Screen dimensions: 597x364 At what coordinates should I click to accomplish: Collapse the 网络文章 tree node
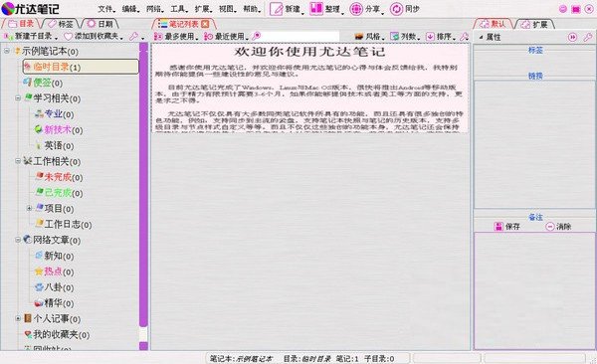[x=18, y=240]
